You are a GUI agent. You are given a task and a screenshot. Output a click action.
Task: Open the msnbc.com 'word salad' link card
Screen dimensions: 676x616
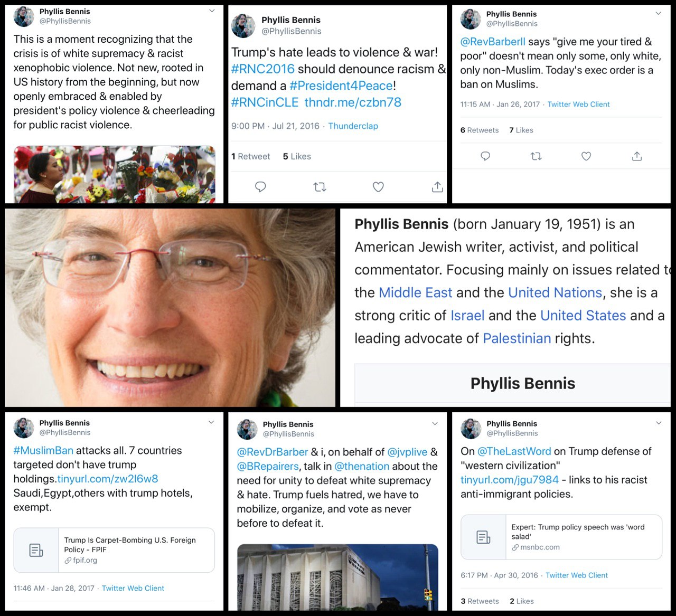[x=561, y=537]
